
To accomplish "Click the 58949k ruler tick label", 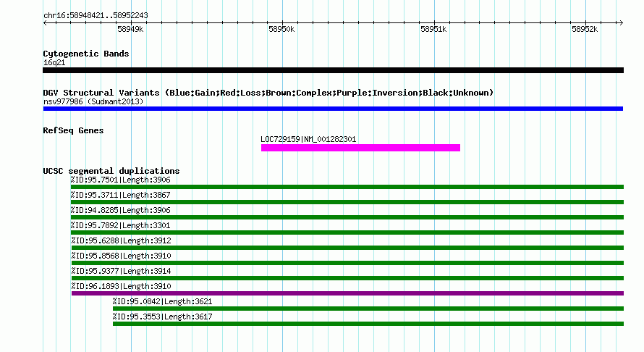I will [130, 29].
